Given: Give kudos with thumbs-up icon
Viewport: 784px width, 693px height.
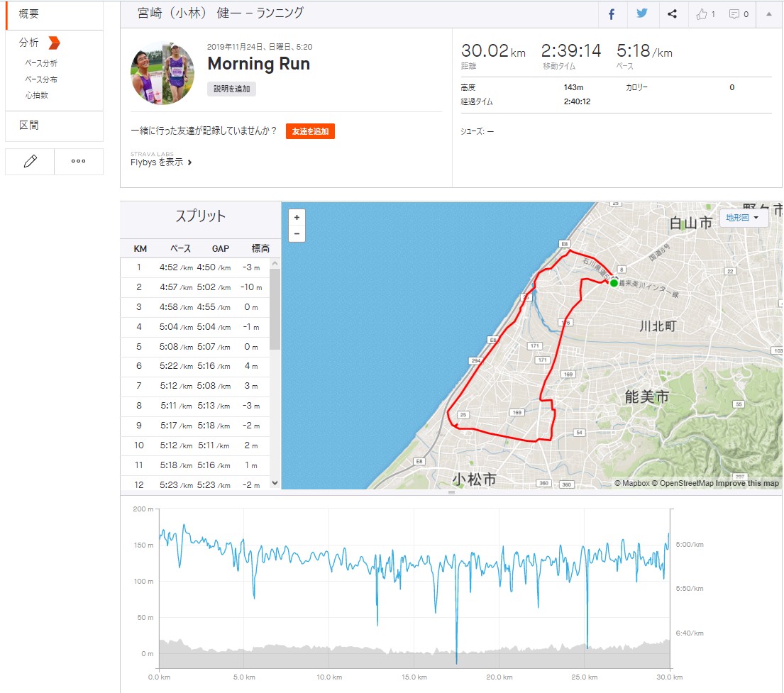Looking at the screenshot, I should click(x=705, y=14).
